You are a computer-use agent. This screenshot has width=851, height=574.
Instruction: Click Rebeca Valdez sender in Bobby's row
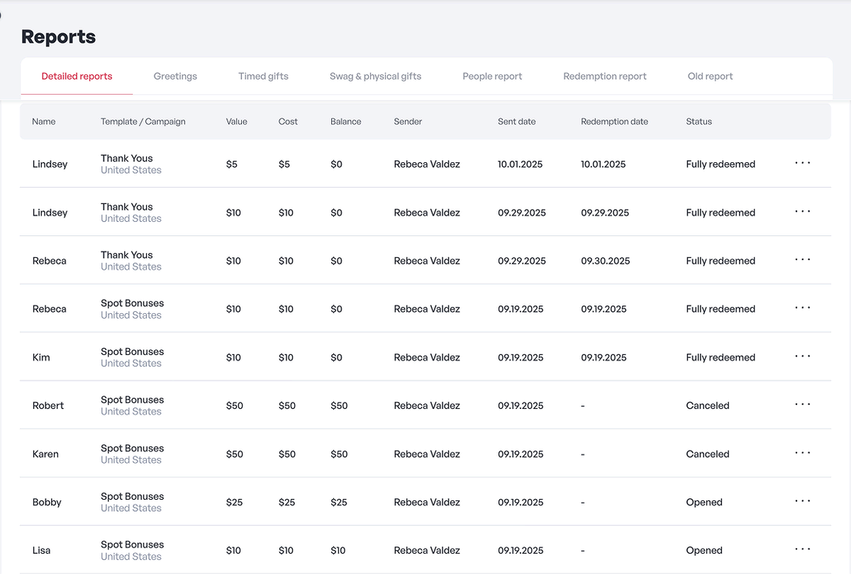tap(427, 502)
